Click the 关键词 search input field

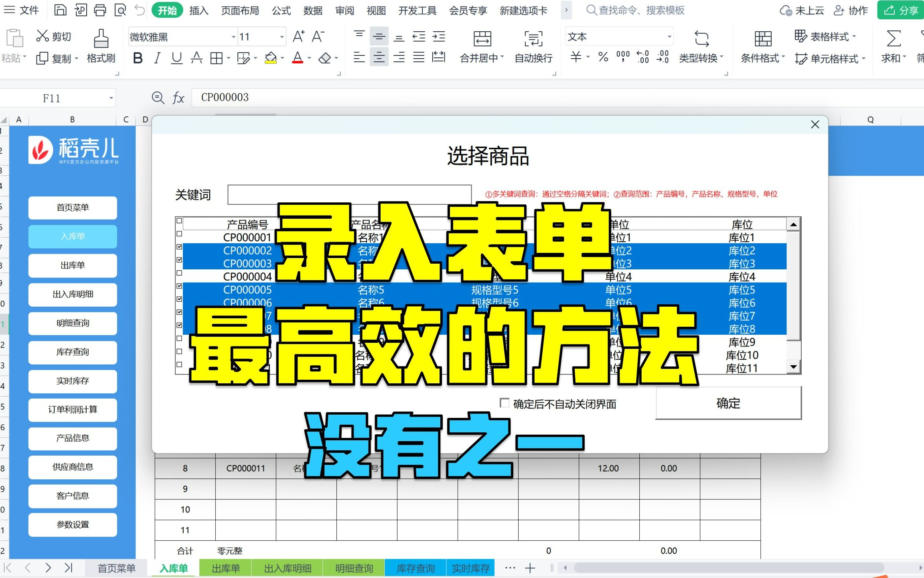click(x=349, y=195)
